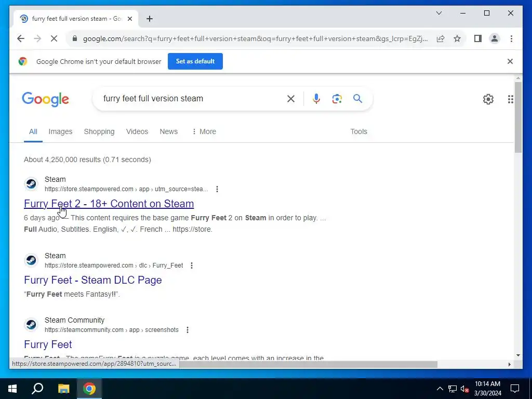Switch to the Videos tab
Viewport: 532px width, 399px height.
pyautogui.click(x=137, y=131)
